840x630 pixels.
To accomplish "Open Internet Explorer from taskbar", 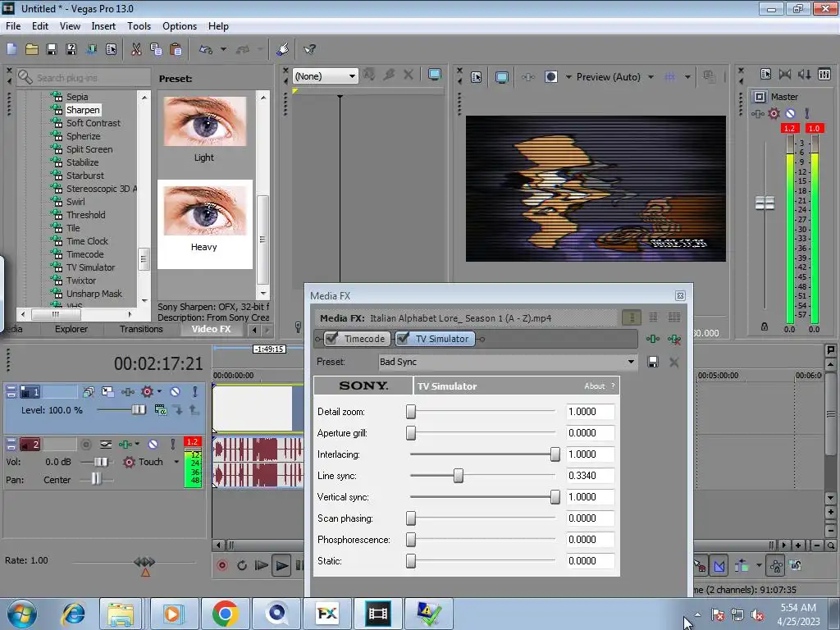I will click(73, 614).
